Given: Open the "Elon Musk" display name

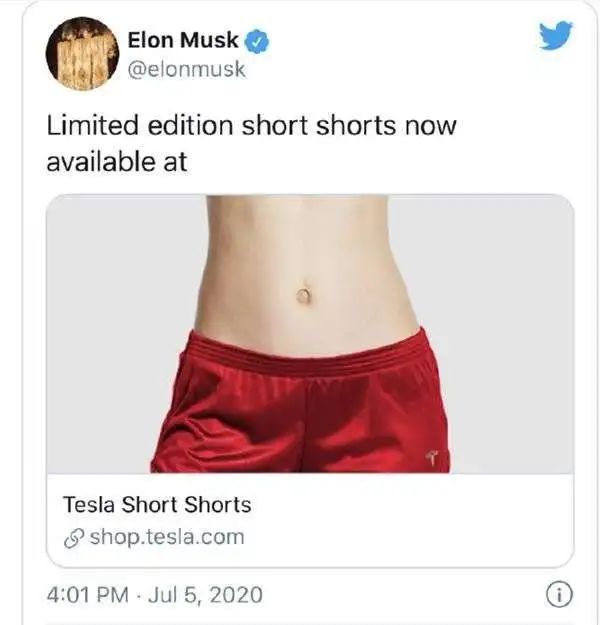Looking at the screenshot, I should (x=184, y=42).
